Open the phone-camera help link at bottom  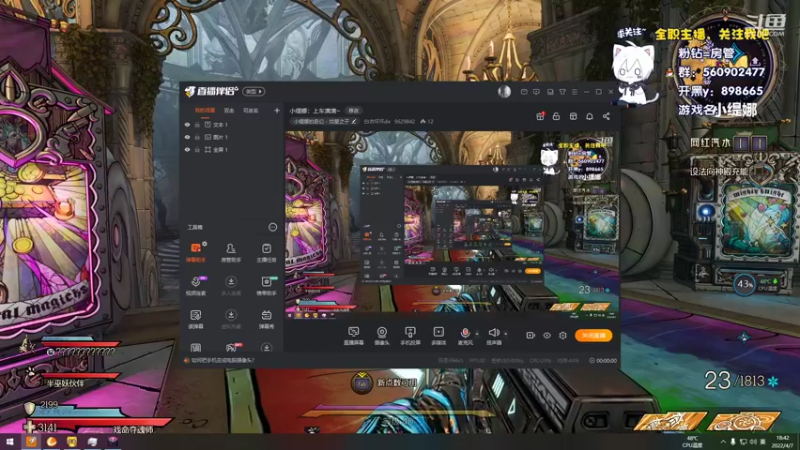coord(219,360)
